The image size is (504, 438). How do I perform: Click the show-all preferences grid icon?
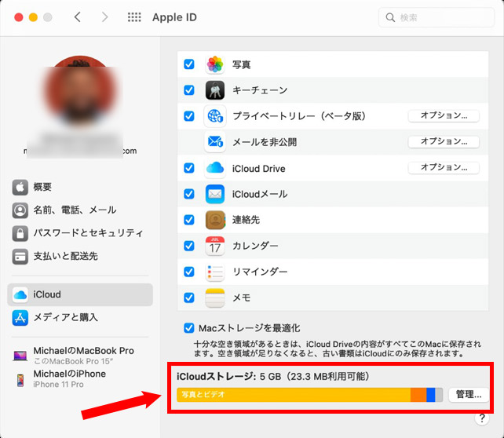tap(134, 17)
